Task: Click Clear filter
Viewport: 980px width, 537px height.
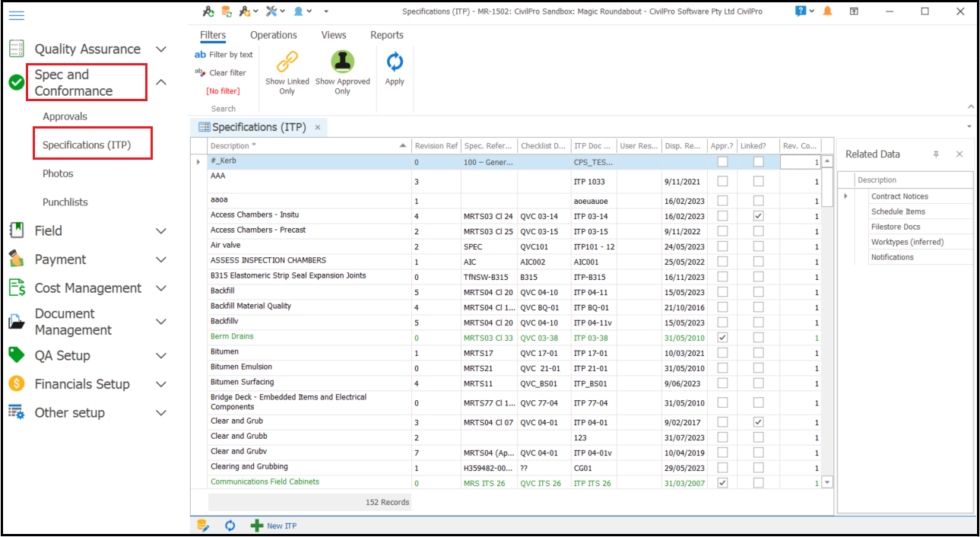Action: (220, 73)
